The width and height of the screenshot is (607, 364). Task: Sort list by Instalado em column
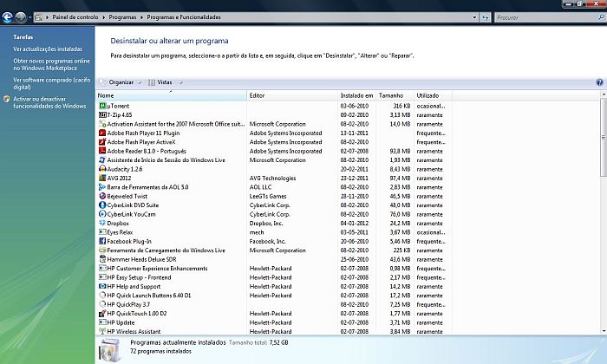[x=356, y=95]
